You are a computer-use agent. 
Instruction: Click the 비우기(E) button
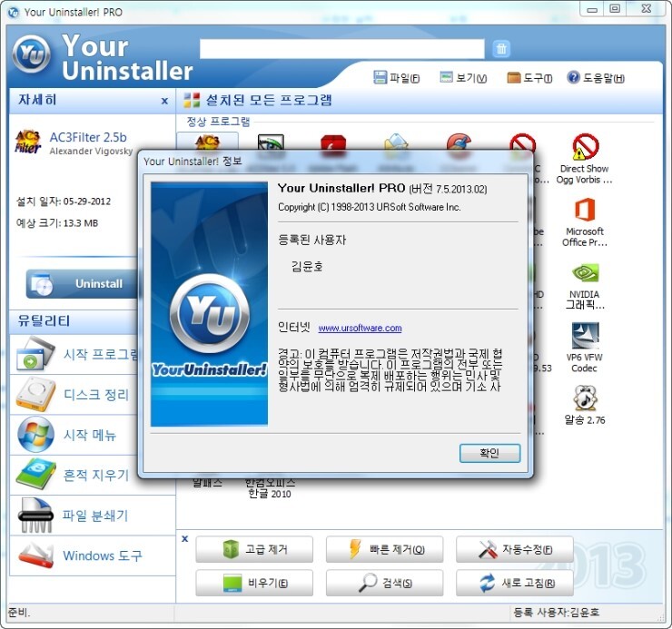254,583
